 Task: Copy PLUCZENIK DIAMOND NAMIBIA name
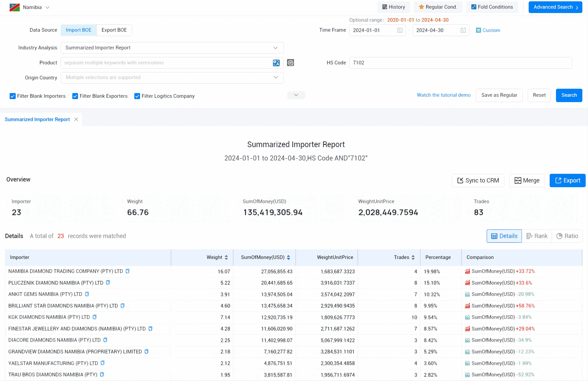click(108, 283)
